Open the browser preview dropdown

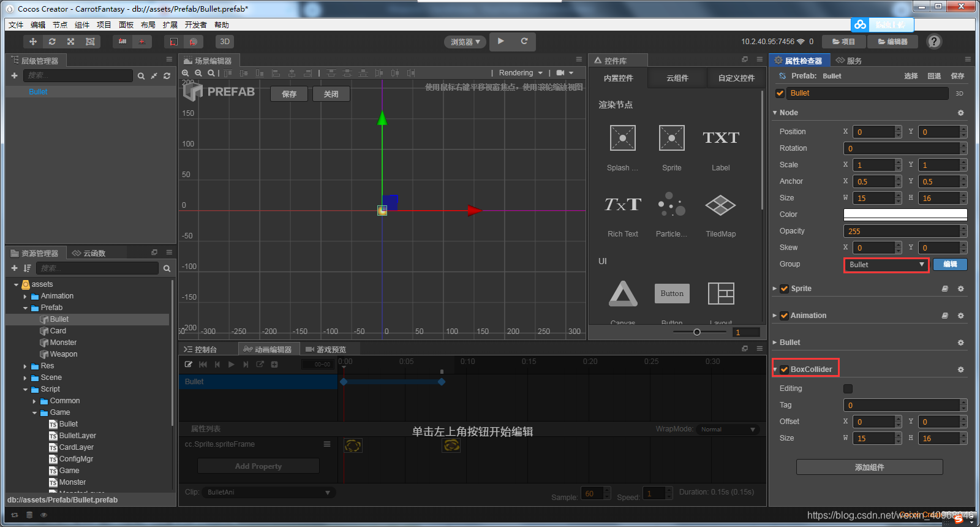466,42
